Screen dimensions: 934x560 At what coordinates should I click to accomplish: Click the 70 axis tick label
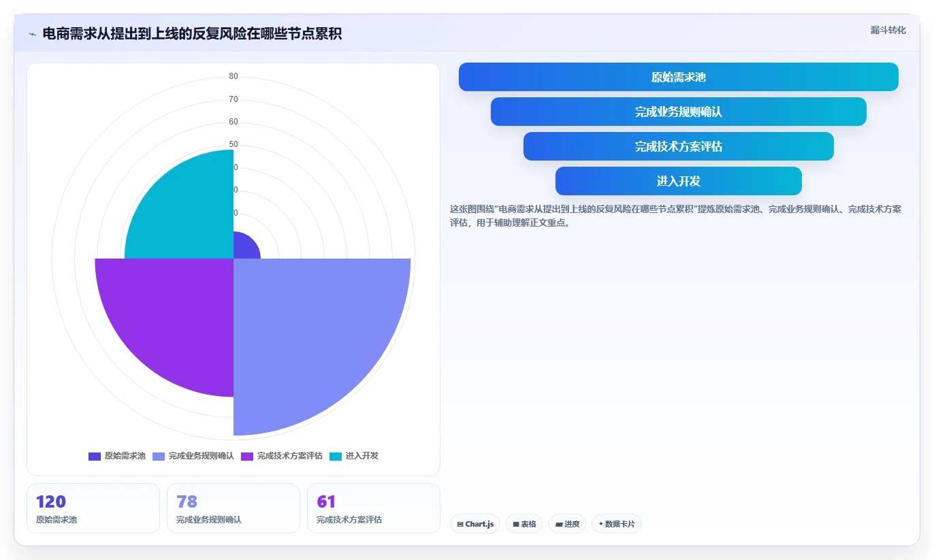tap(233, 99)
